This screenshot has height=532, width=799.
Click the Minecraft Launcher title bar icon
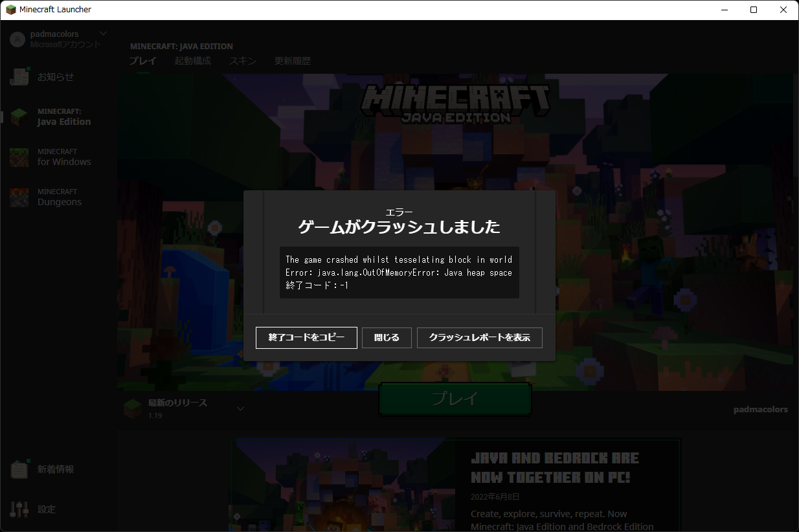coord(11,10)
